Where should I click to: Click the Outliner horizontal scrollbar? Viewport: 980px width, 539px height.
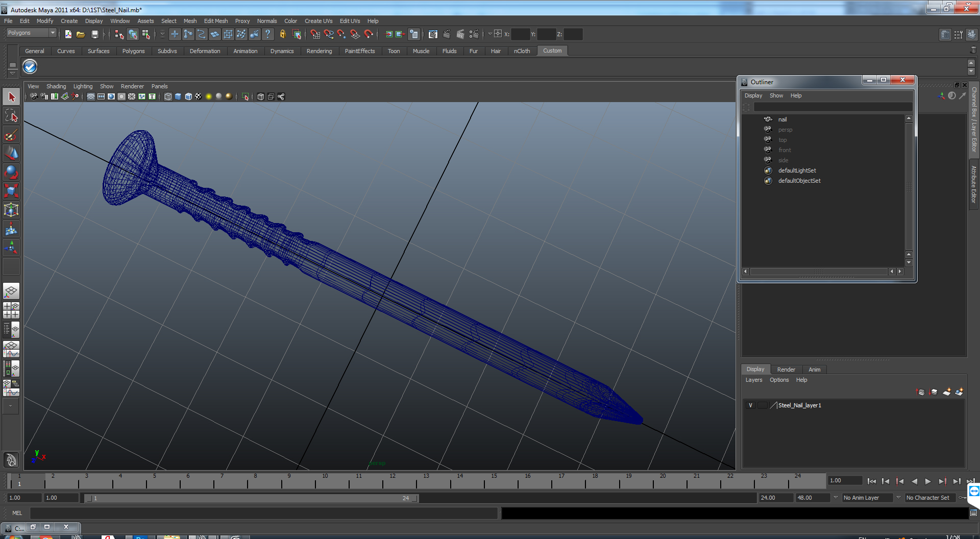[x=819, y=272]
